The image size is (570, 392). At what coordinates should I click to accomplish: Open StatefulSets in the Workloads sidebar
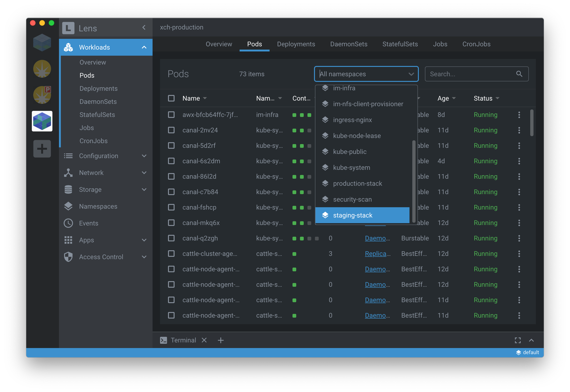[97, 115]
